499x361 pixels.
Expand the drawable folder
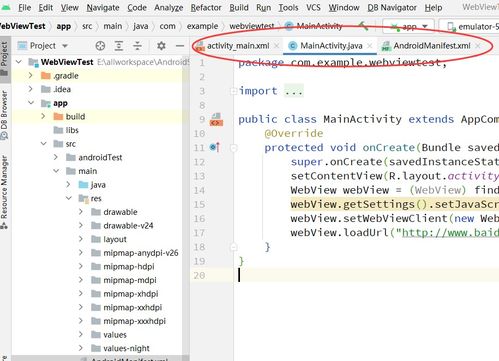(x=81, y=212)
